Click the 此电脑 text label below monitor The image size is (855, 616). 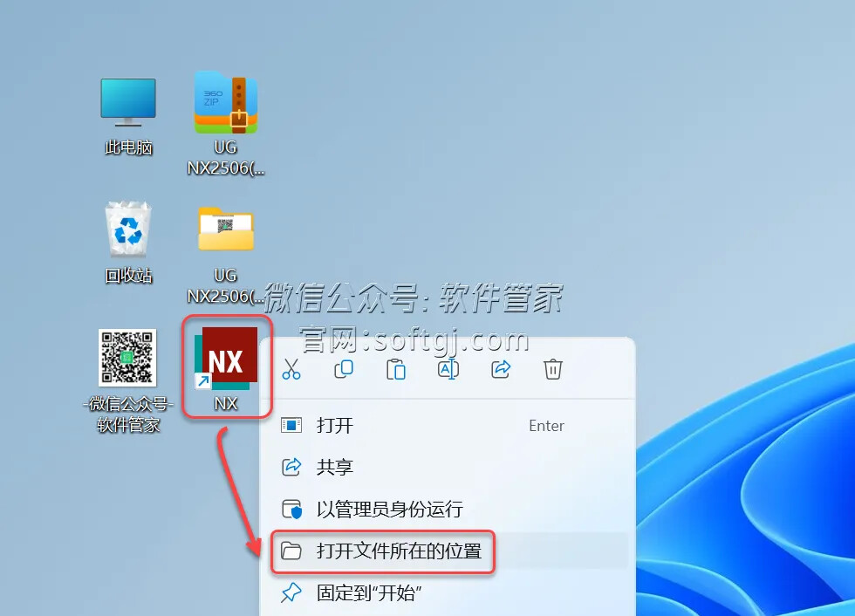(x=128, y=148)
